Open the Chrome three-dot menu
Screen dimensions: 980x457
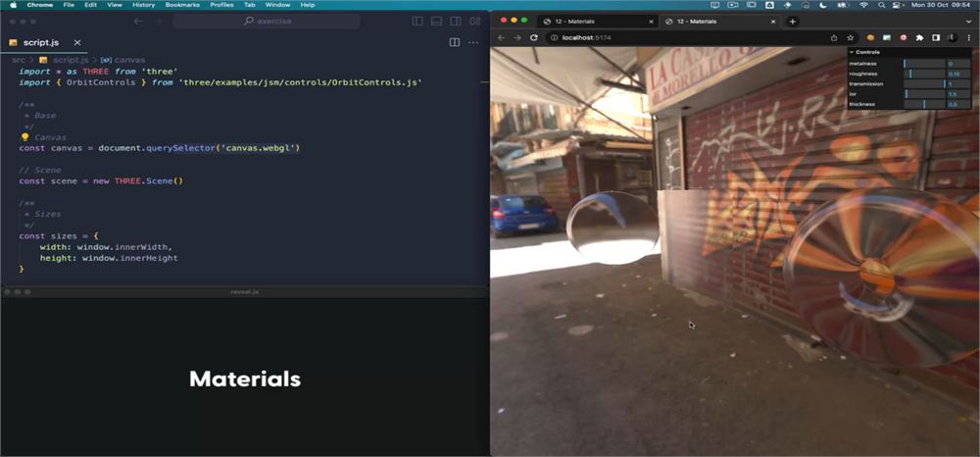(969, 37)
